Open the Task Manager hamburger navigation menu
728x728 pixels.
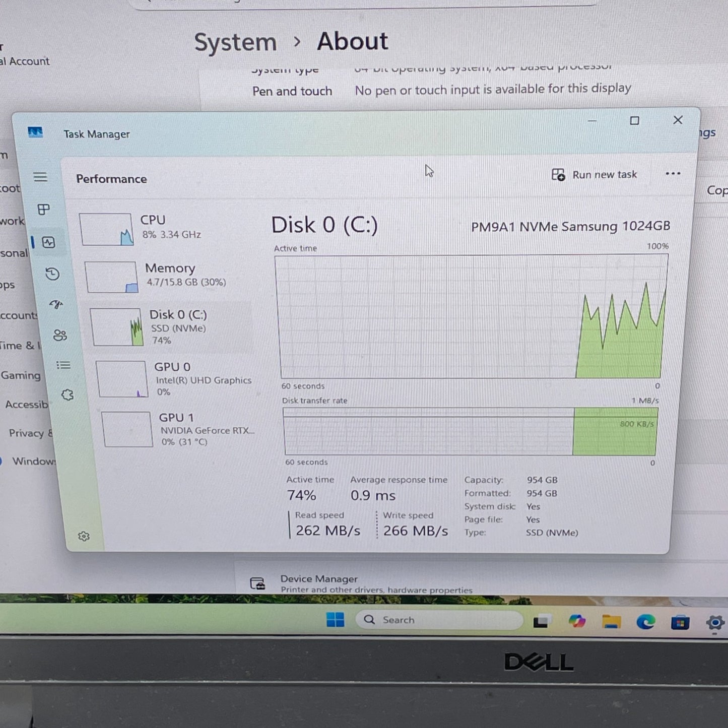click(40, 177)
